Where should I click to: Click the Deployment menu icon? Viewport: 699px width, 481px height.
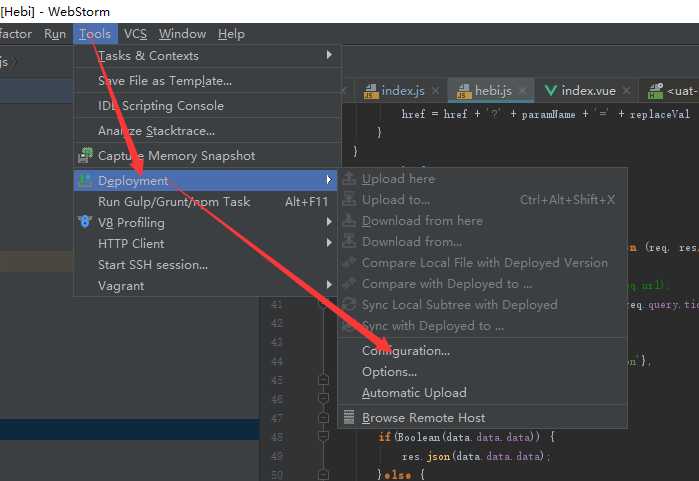[x=85, y=180]
